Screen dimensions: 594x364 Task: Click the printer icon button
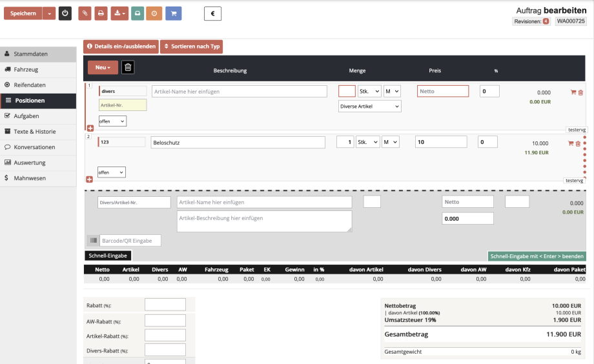pyautogui.click(x=100, y=14)
